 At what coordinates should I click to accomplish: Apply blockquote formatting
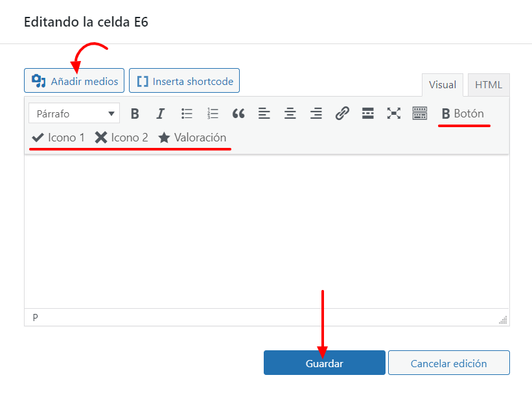point(238,114)
